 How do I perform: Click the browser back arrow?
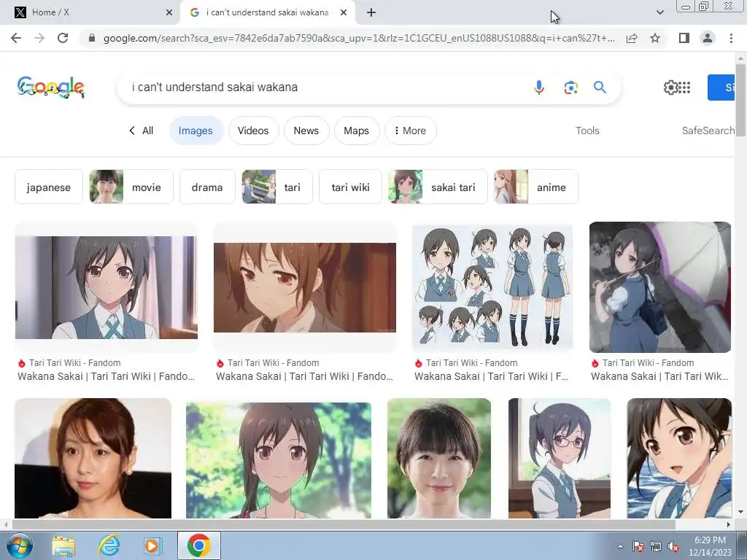(16, 38)
